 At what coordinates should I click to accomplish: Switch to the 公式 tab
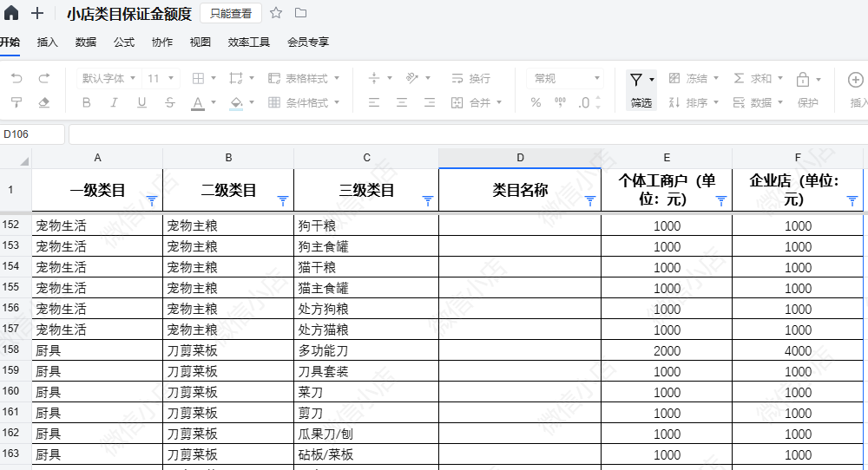(x=124, y=42)
